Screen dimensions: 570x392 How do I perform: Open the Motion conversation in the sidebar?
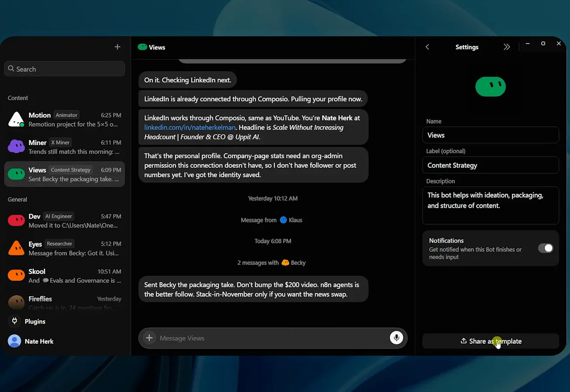(x=64, y=119)
